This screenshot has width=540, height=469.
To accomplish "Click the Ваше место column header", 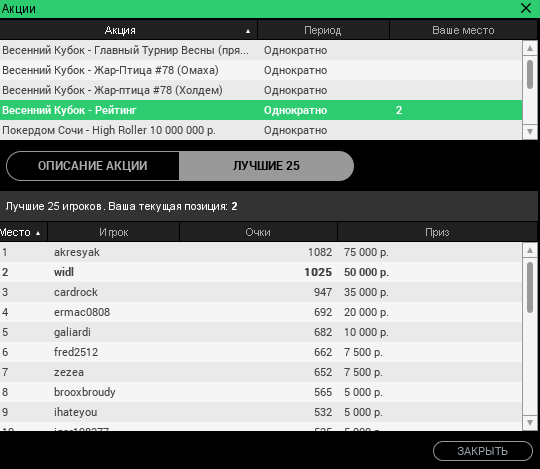I will tap(463, 30).
